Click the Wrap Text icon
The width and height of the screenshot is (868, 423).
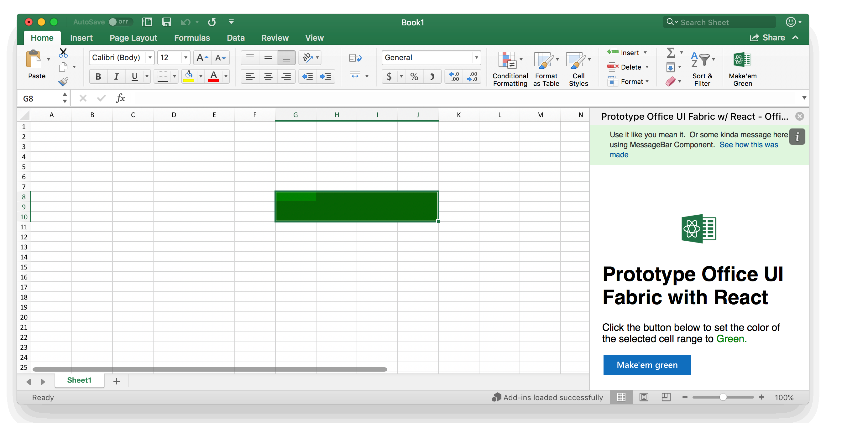355,58
